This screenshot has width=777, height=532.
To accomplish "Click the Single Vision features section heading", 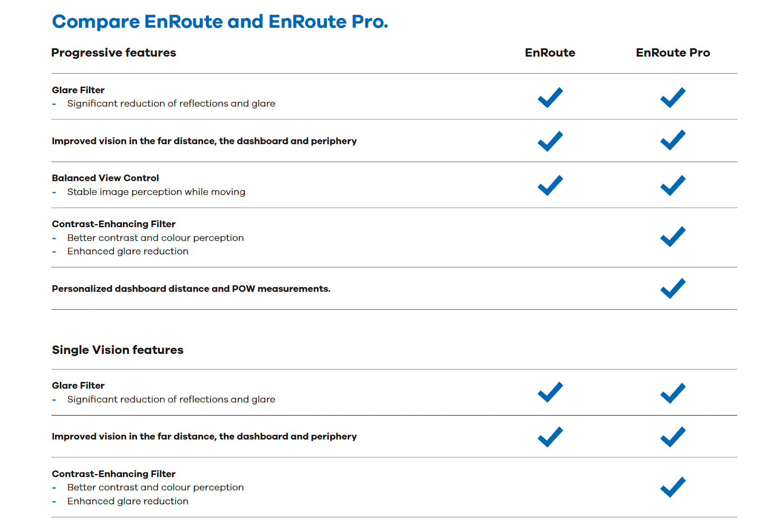I will pyautogui.click(x=118, y=350).
